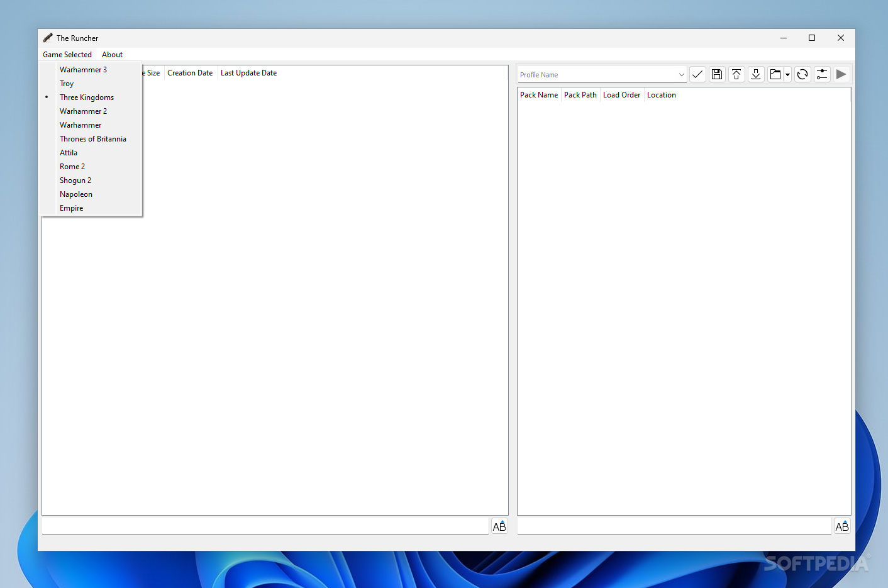This screenshot has height=588, width=888.
Task: Launch the game with play icon
Action: 841,74
